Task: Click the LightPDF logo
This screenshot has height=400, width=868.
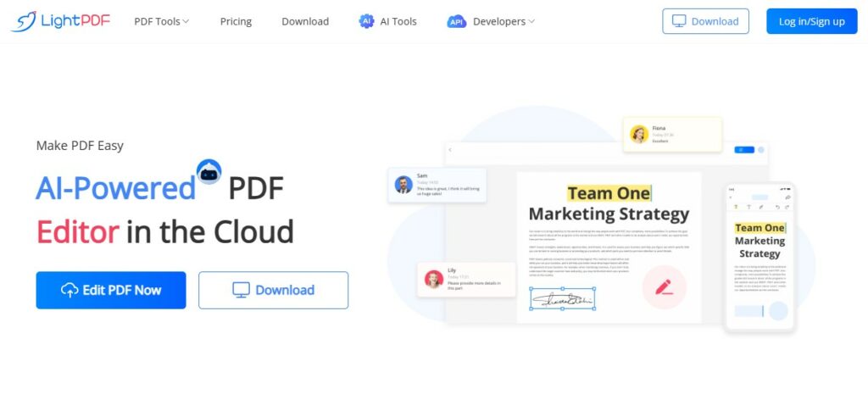Action: [x=58, y=21]
